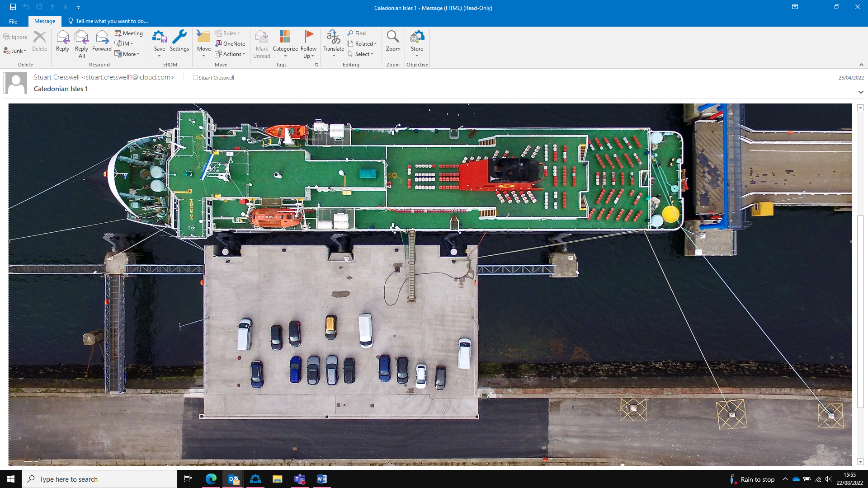Open Microsoft Teams from taskbar
The height and width of the screenshot is (488, 868).
[x=300, y=479]
